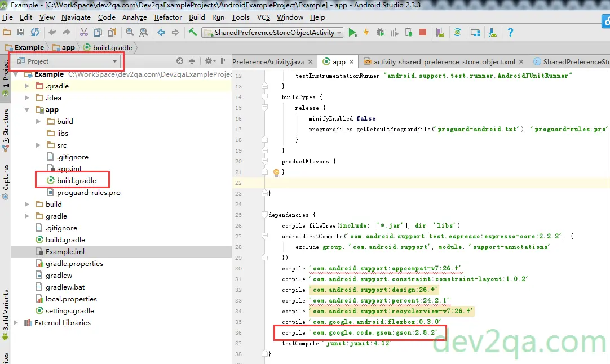
Task: Sync project with Gradle files icon
Action: click(x=458, y=32)
